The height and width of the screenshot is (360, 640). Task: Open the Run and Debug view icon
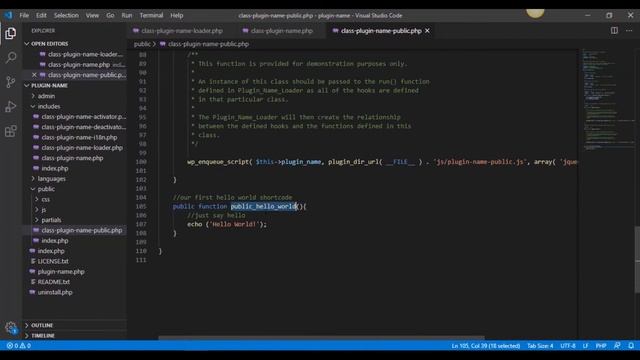(11, 107)
